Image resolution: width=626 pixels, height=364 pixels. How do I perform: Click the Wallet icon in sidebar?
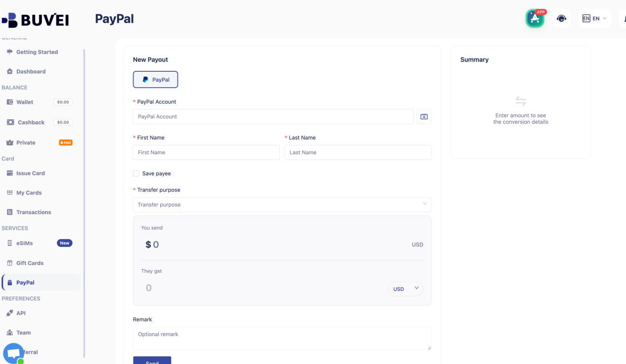coord(10,102)
